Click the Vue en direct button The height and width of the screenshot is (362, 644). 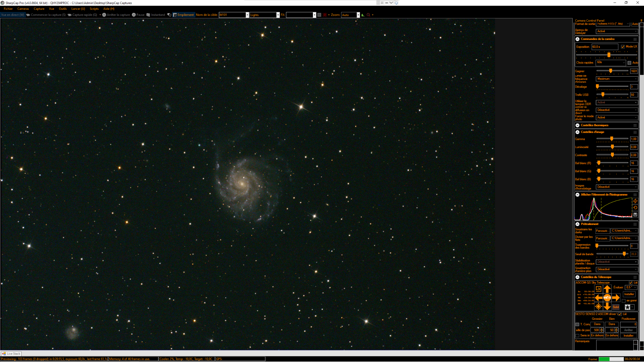click(13, 15)
